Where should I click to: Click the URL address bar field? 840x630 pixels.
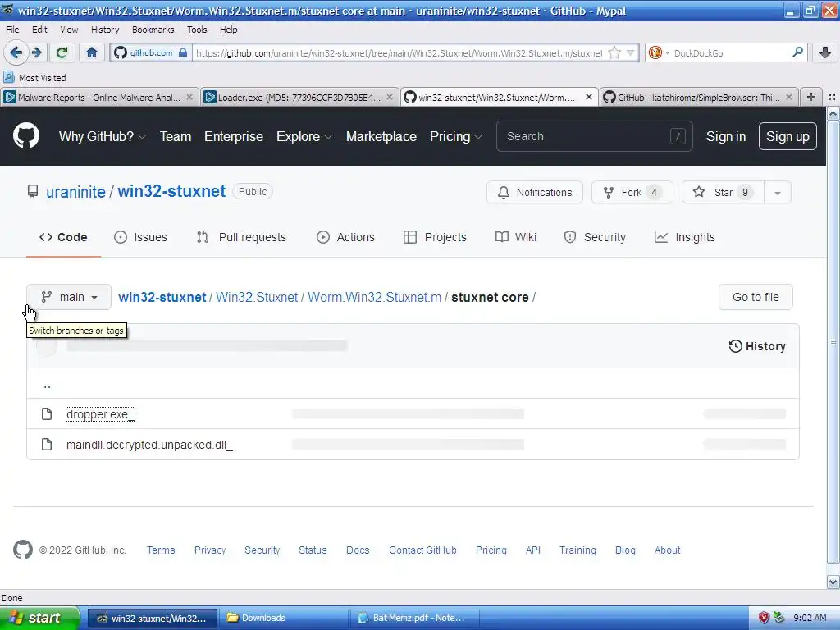[399, 53]
